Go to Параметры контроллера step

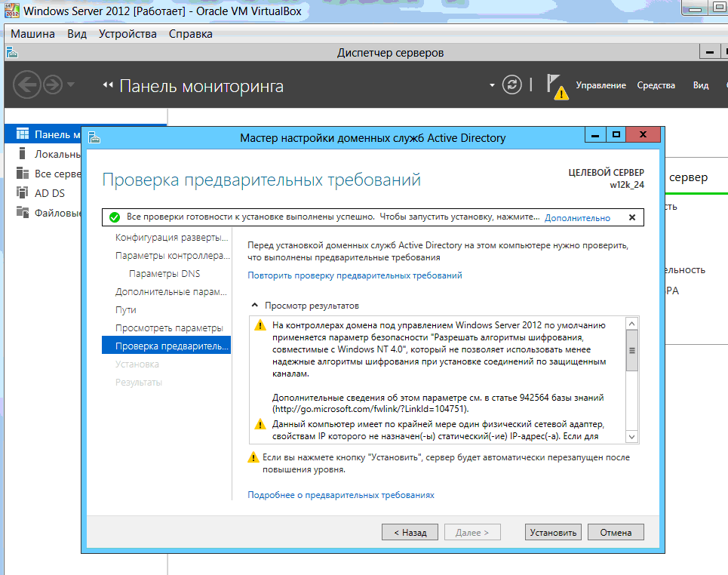tap(172, 256)
